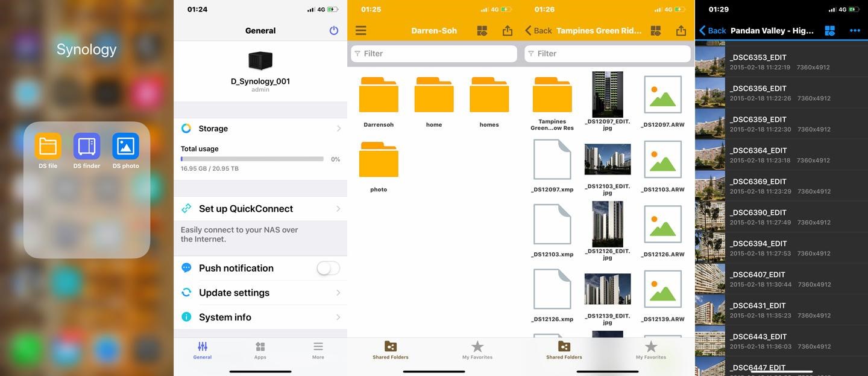The image size is (868, 376).
Task: Click the Update settings refresh icon
Action: point(186,293)
